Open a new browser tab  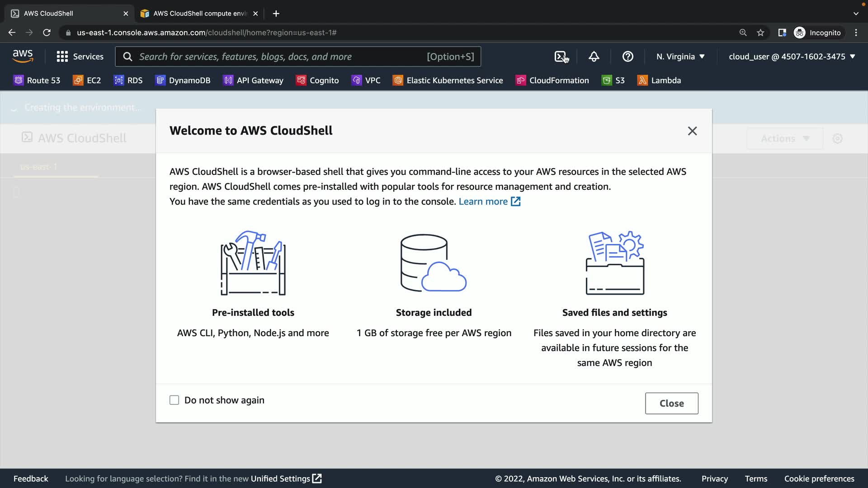tap(276, 14)
